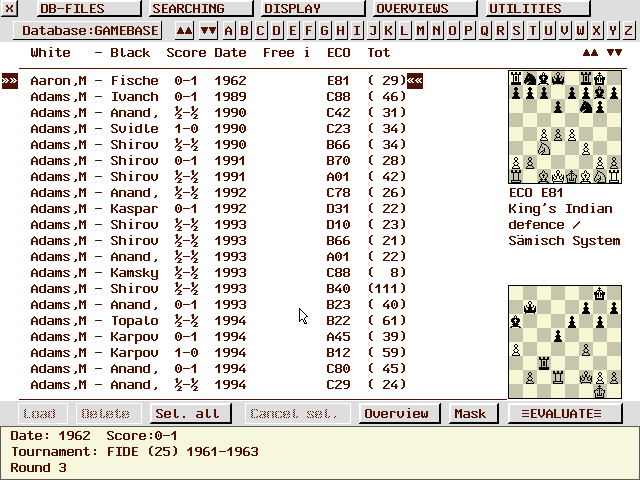Jump to letter F in index
640x480 pixels.
pos(309,31)
